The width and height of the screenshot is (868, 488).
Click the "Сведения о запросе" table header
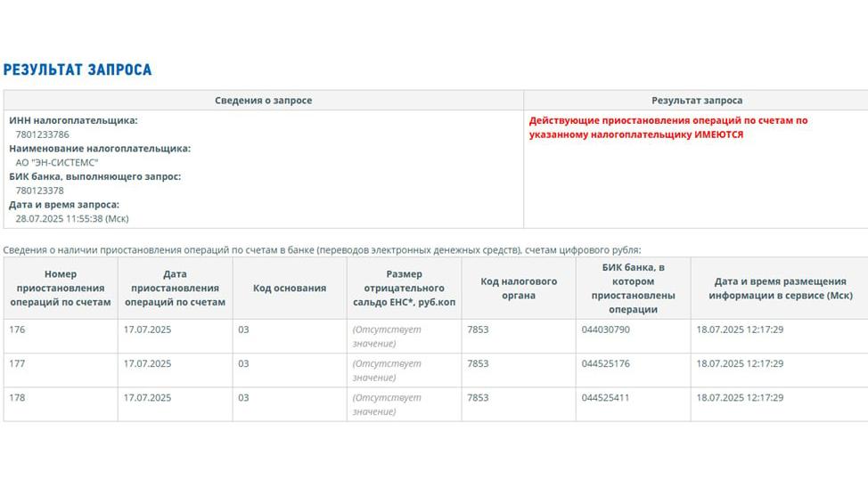pos(263,101)
